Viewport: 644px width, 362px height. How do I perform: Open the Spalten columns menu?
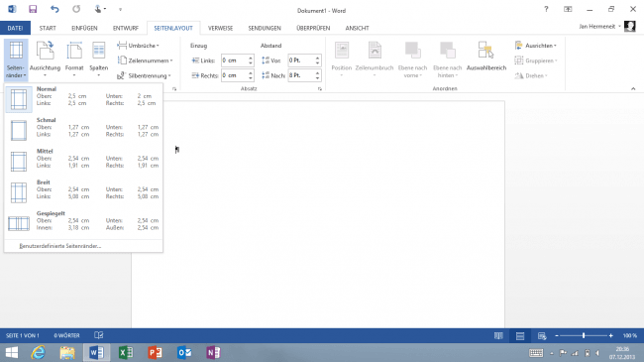[x=98, y=60]
